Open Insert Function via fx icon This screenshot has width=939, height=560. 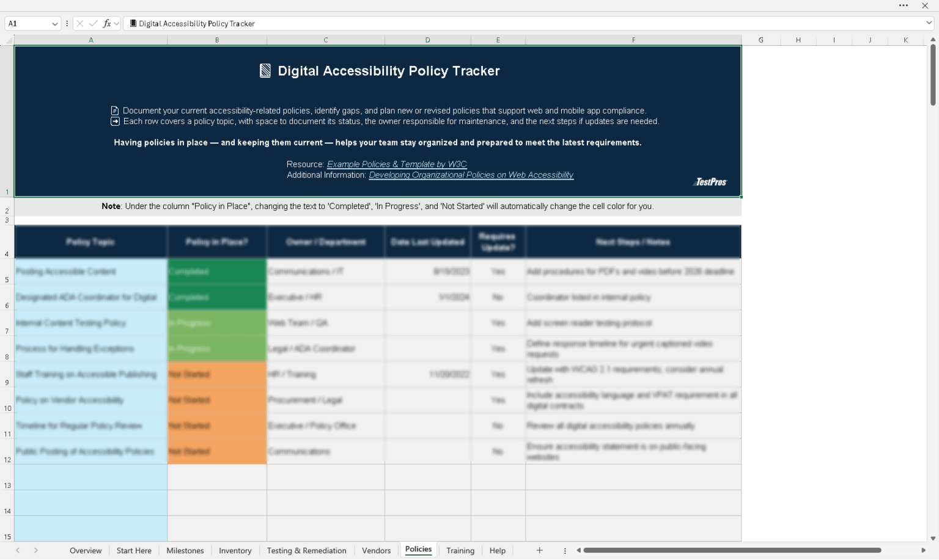106,24
